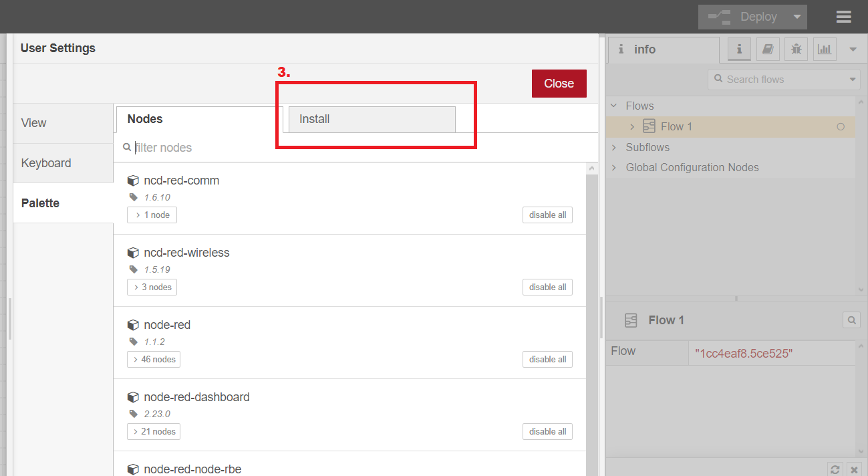Open the Keyboard settings section
This screenshot has width=868, height=476.
[63, 163]
